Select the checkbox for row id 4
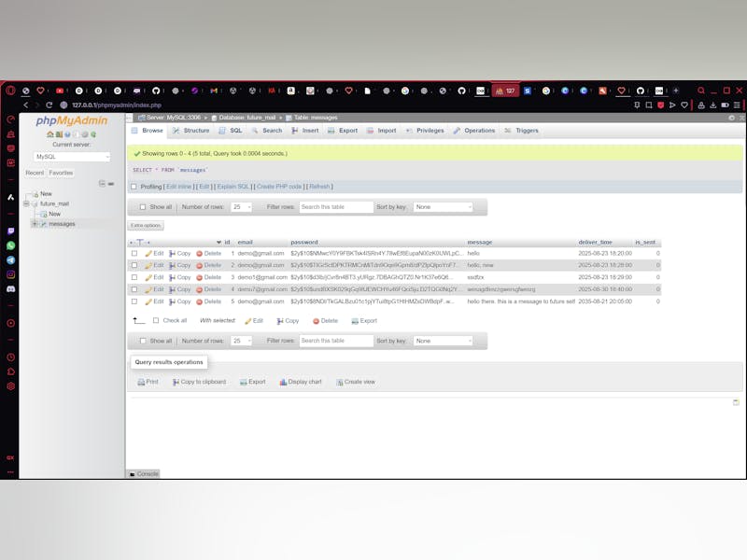 pos(134,289)
